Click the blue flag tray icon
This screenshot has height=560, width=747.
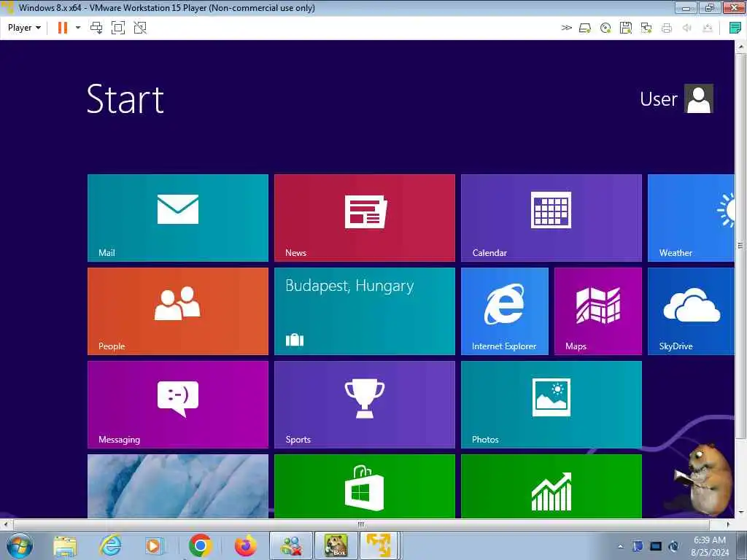point(638,546)
